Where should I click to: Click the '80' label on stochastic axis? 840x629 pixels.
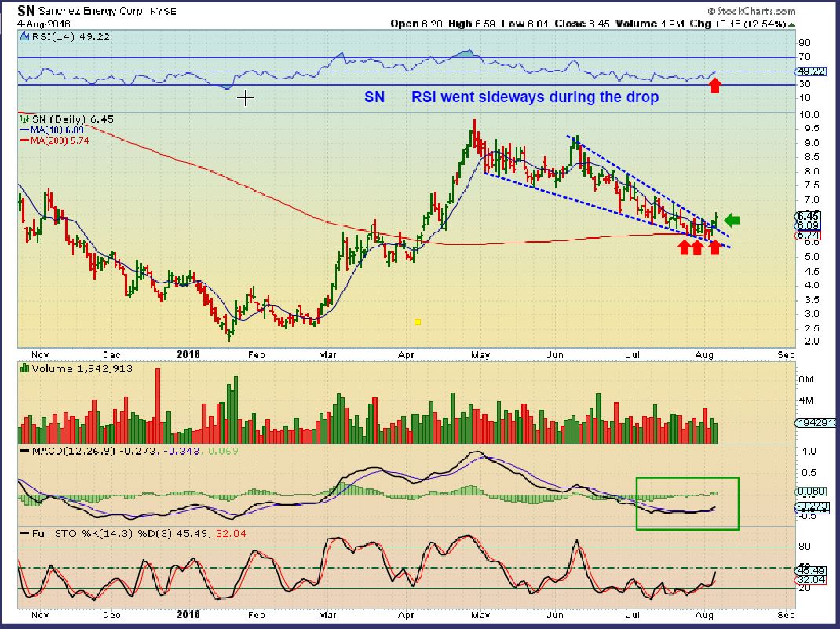pos(805,547)
